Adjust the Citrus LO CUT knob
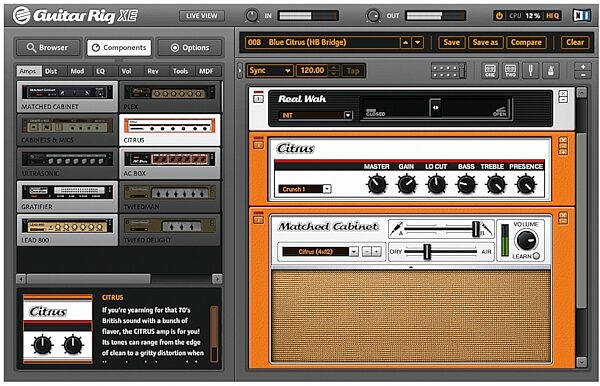 (x=437, y=184)
